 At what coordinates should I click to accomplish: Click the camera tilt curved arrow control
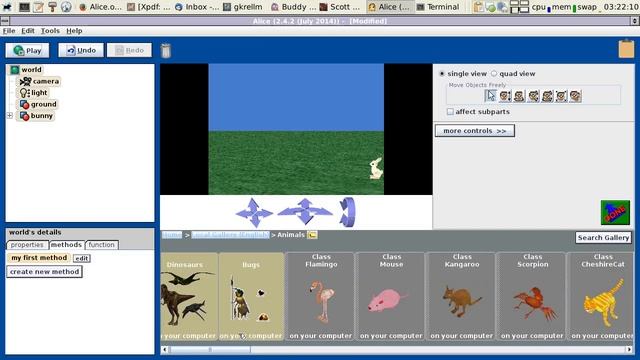[348, 212]
